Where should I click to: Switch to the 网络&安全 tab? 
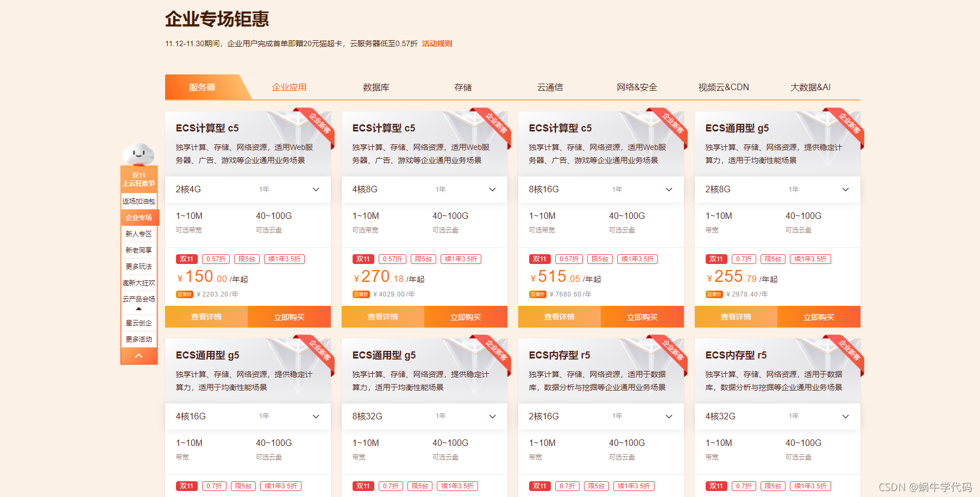pyautogui.click(x=637, y=87)
